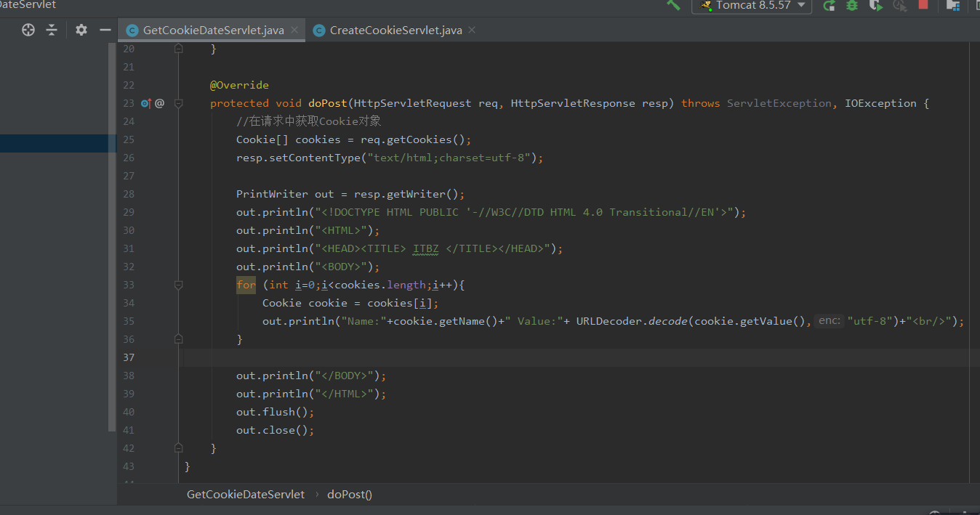Click the locate/scroll from source target icon
Viewport: 980px width, 515px height.
point(28,30)
